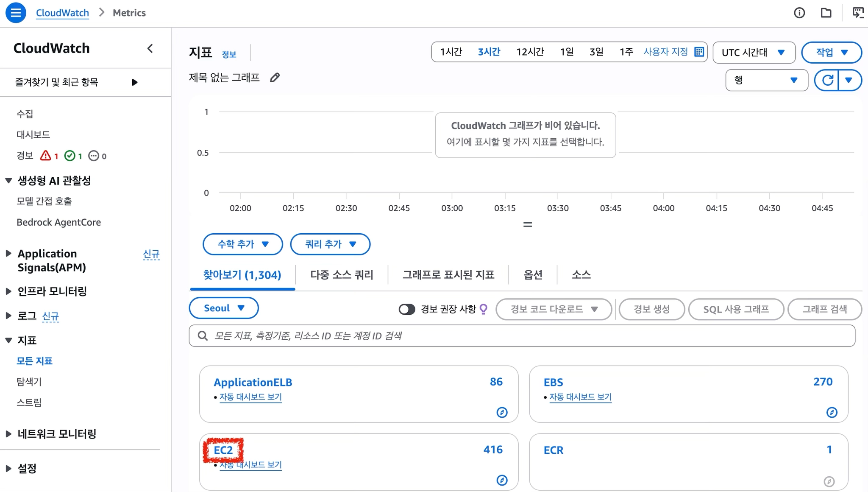Switch to 소스 tab
This screenshot has width=868, height=492.
tap(581, 275)
